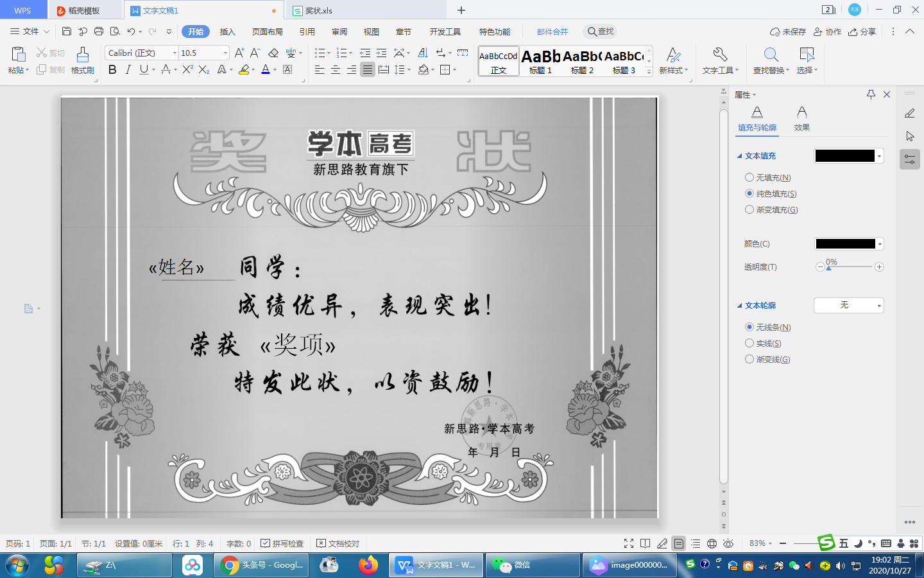
Task: Click the 拼写检查 status bar button
Action: pos(282,543)
